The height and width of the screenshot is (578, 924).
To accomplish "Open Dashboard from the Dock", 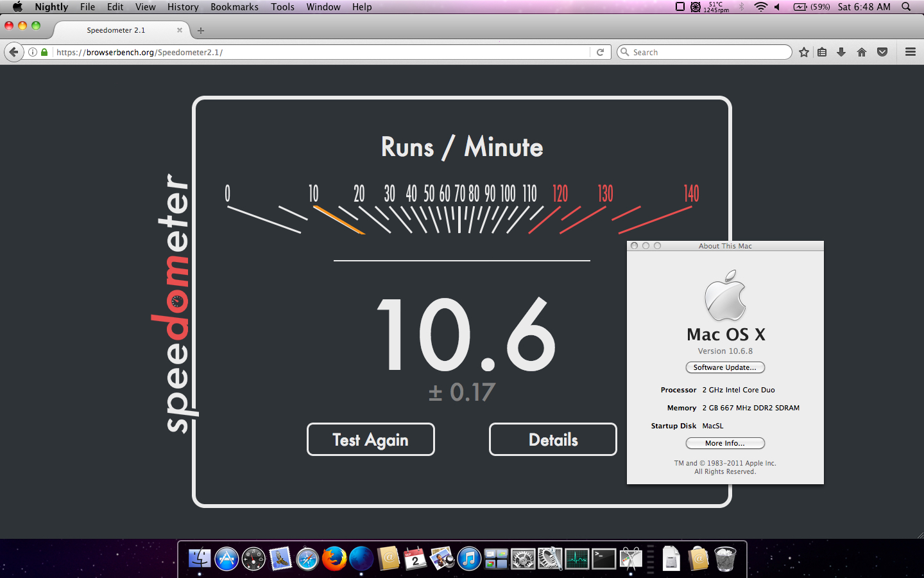I will (x=253, y=558).
